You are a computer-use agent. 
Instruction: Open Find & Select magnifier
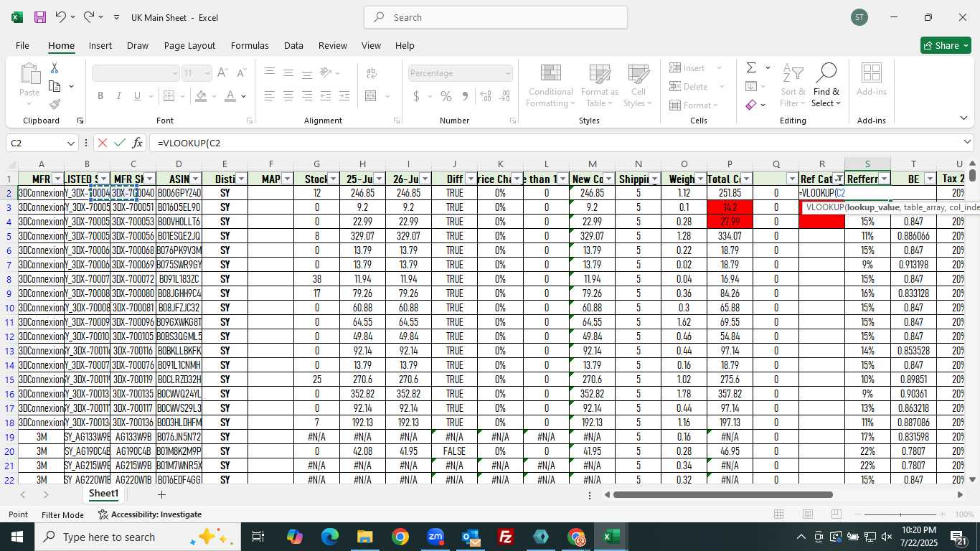[826, 85]
